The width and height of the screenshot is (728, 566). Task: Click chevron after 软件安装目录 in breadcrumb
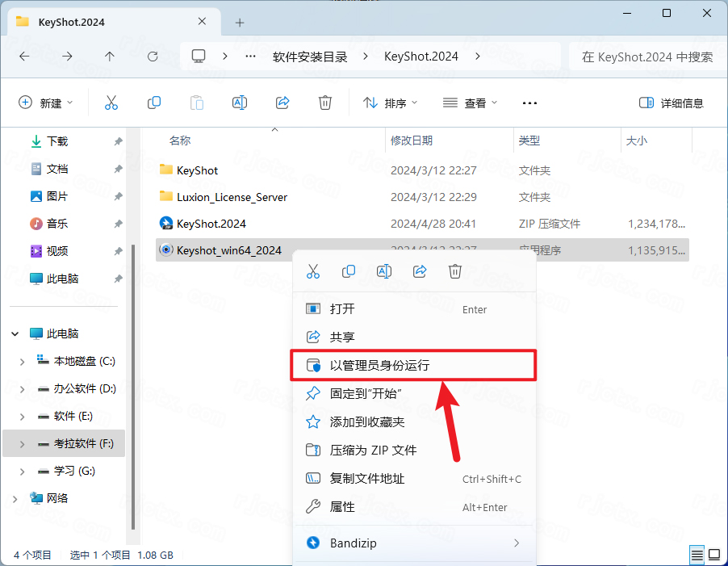[366, 57]
